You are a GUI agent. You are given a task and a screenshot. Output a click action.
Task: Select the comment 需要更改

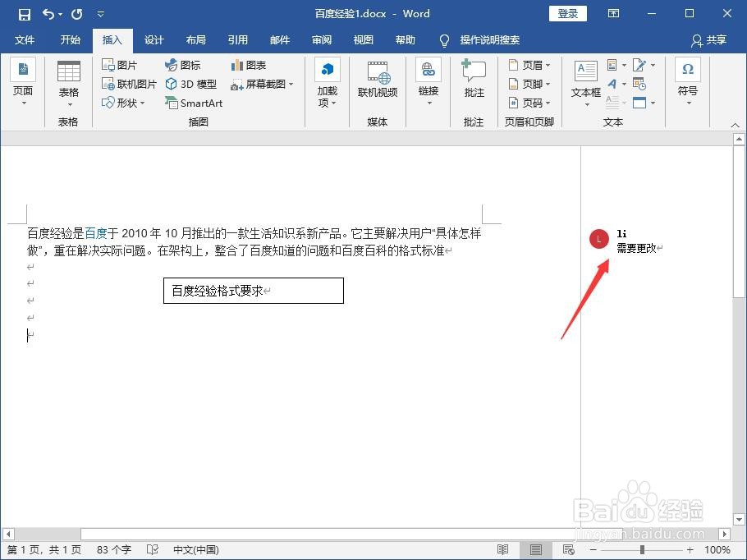point(636,248)
